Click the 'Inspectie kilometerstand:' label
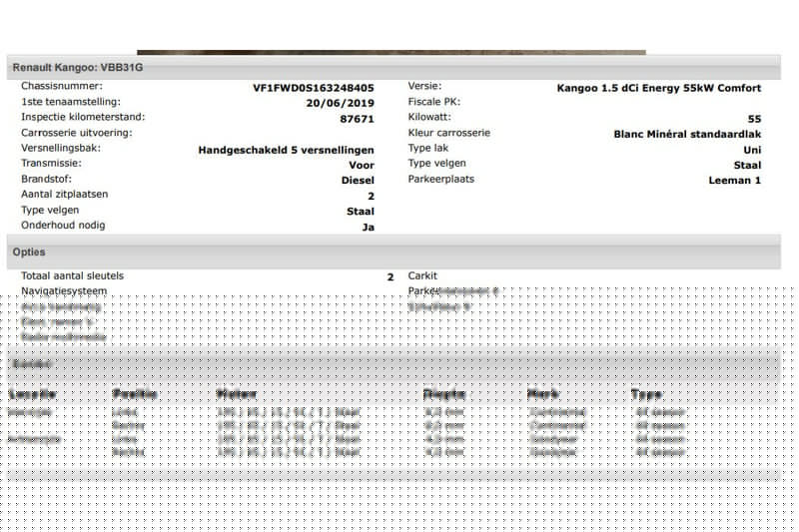This screenshot has width=799, height=532. pos(83,117)
